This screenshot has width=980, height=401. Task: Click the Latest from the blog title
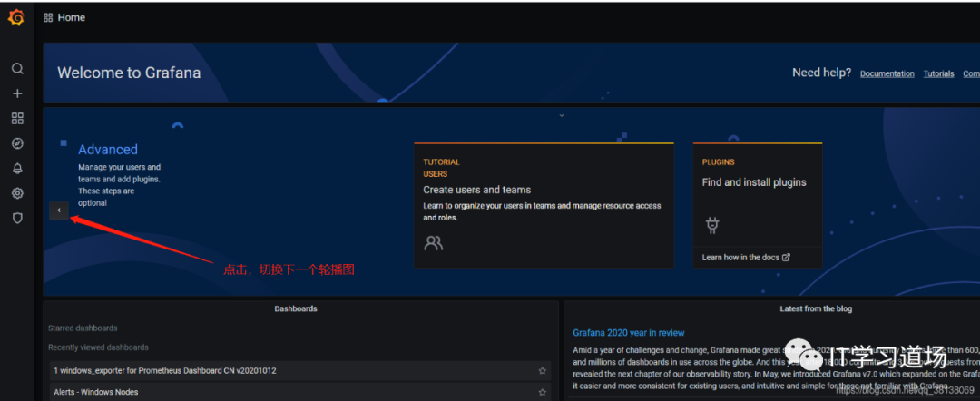point(816,308)
